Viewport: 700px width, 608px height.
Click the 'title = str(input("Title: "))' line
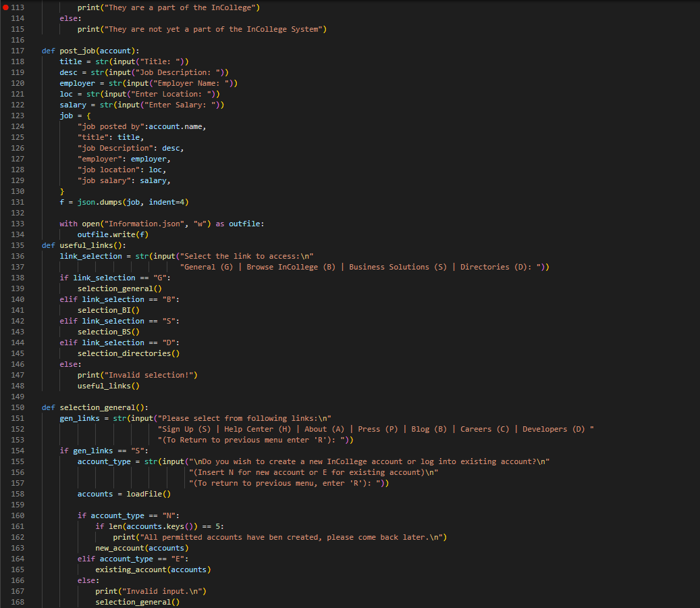tap(124, 61)
